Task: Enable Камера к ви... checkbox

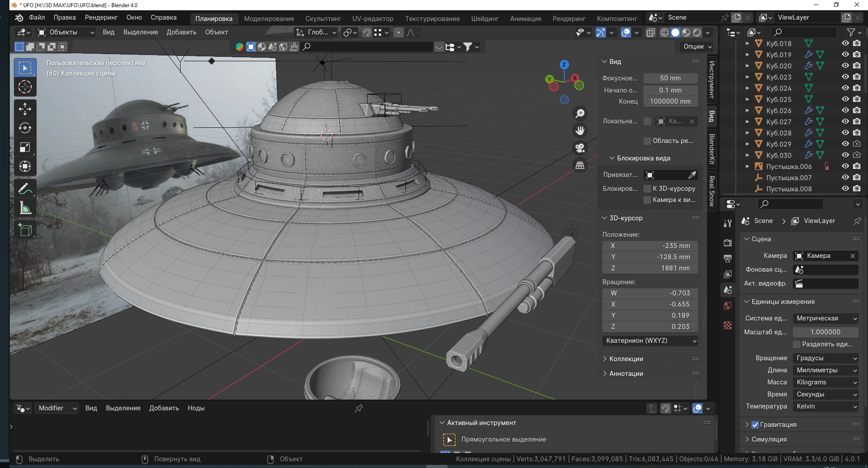Action: coord(647,200)
